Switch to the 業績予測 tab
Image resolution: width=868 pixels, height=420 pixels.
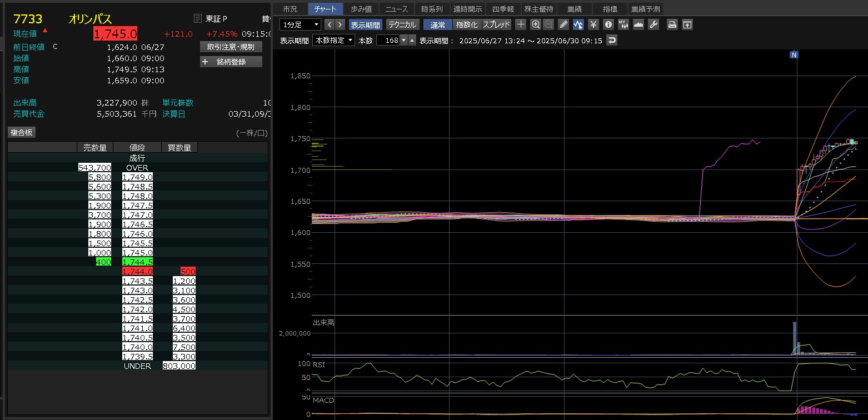[x=645, y=9]
